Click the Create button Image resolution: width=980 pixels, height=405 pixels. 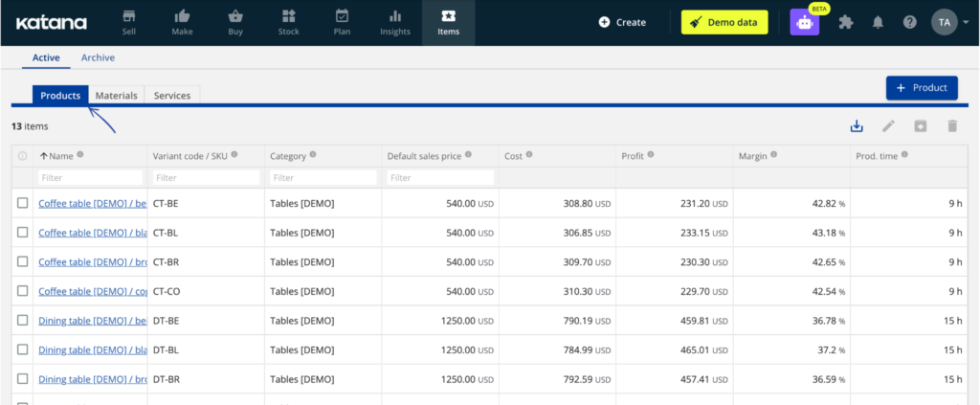pos(622,23)
